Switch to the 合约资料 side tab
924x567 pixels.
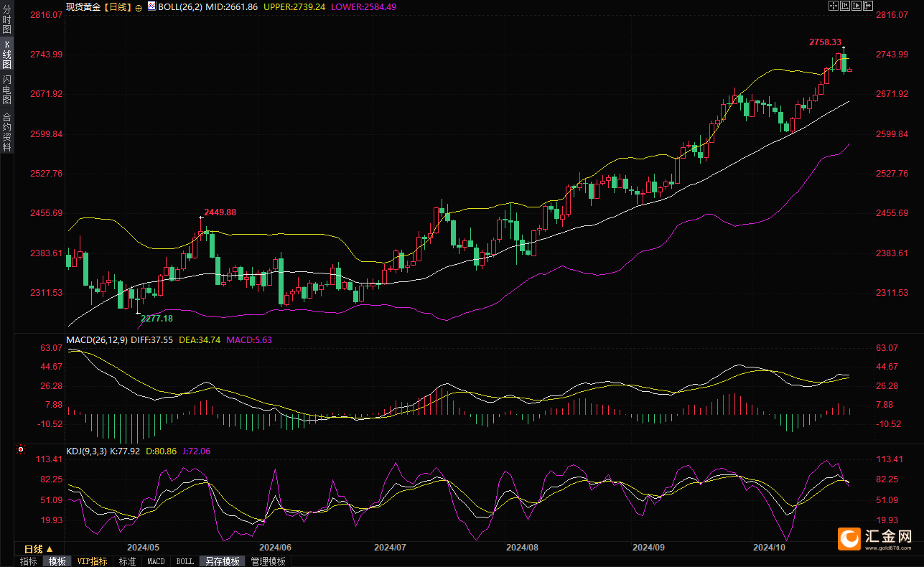coord(6,131)
